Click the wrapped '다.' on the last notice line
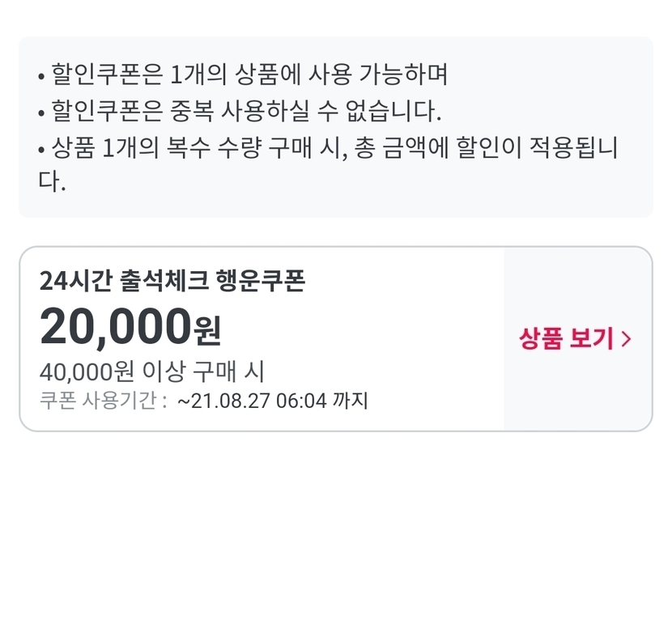 click(52, 182)
